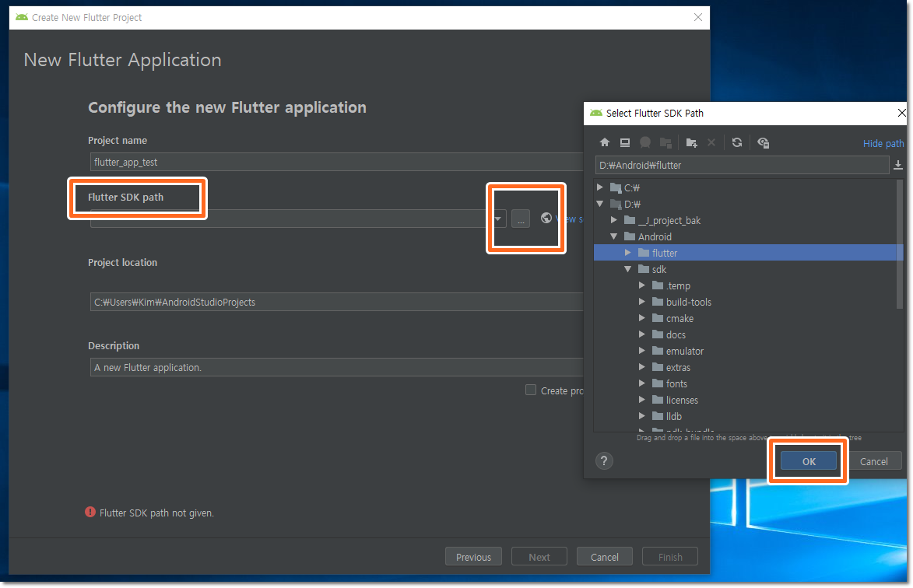913x588 pixels.
Task: Open Flutter SDK path dropdown arrow
Action: click(498, 219)
